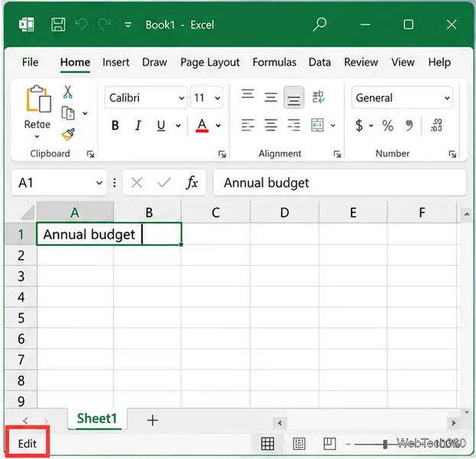The width and height of the screenshot is (476, 459).
Task: Toggle Italic formatting
Action: 138,125
